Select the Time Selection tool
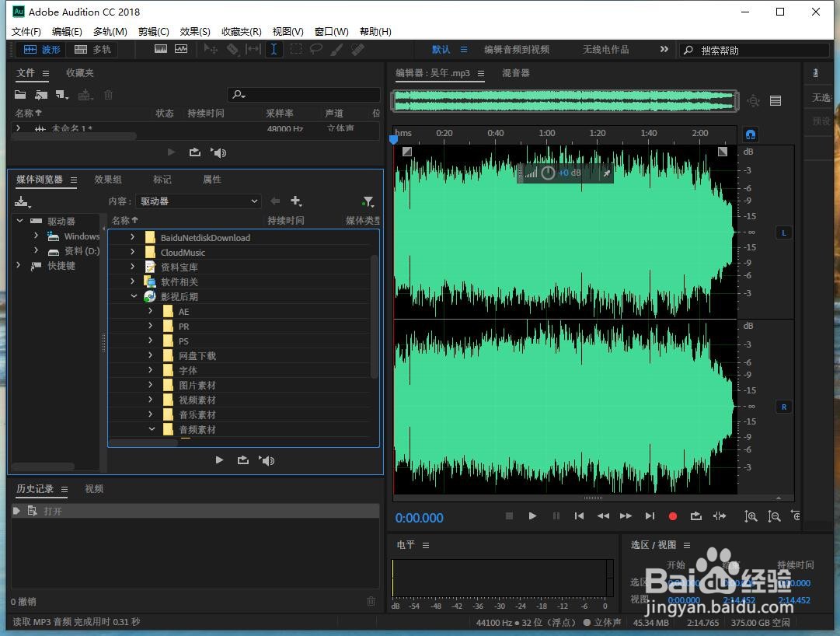 (x=274, y=49)
